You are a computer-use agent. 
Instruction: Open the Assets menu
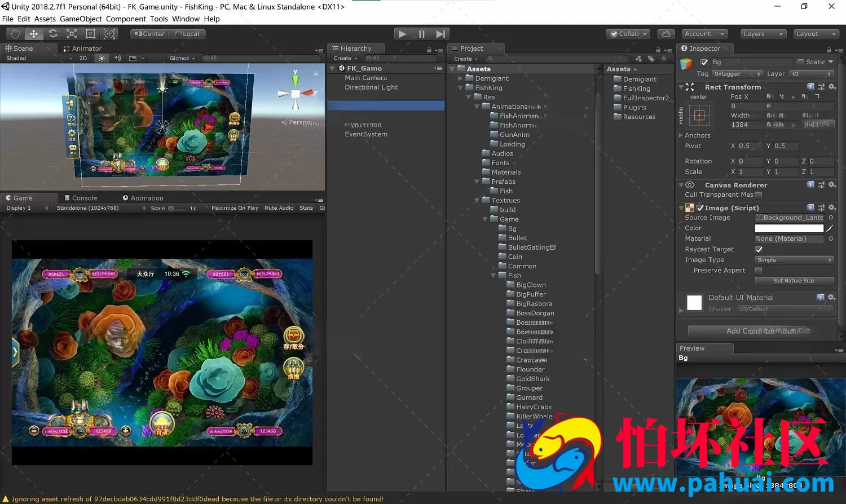pyautogui.click(x=45, y=19)
